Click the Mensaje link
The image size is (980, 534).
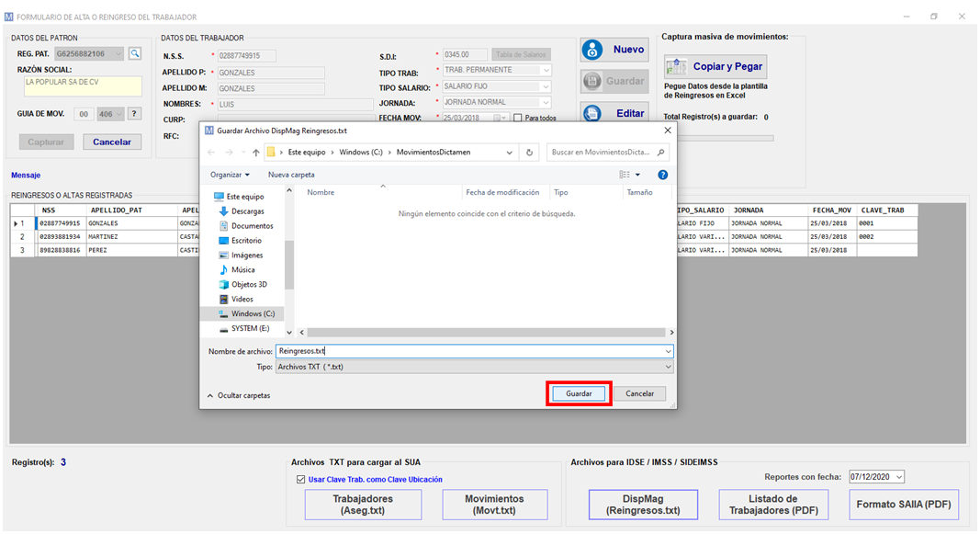click(x=26, y=175)
